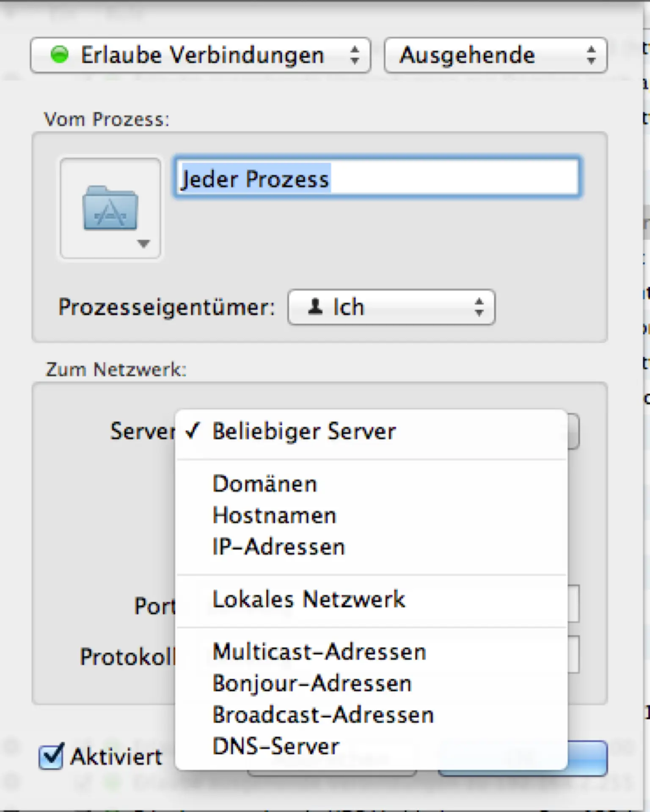
Task: Open the Erlaube Verbindungen dropdown
Action: pyautogui.click(x=201, y=55)
